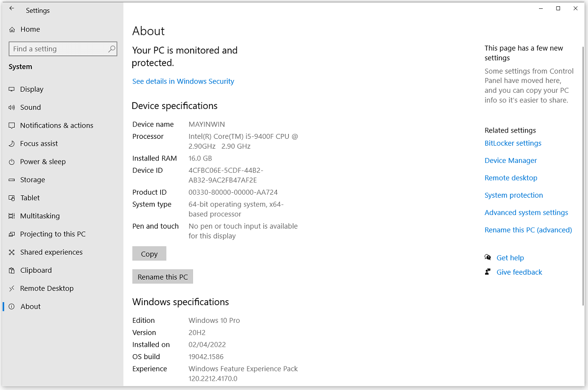588x390 pixels.
Task: Copy device specifications with Copy button
Action: (149, 254)
